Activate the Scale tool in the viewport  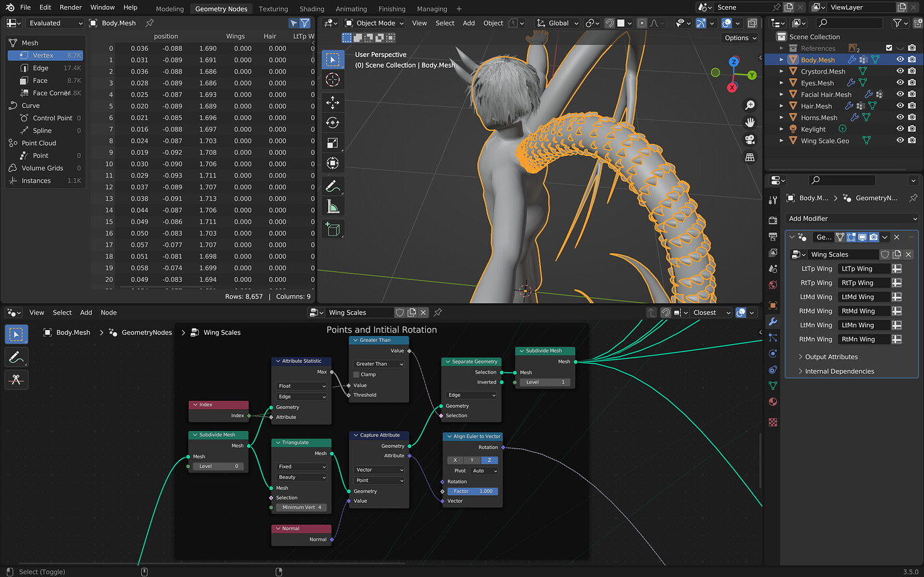(x=333, y=143)
